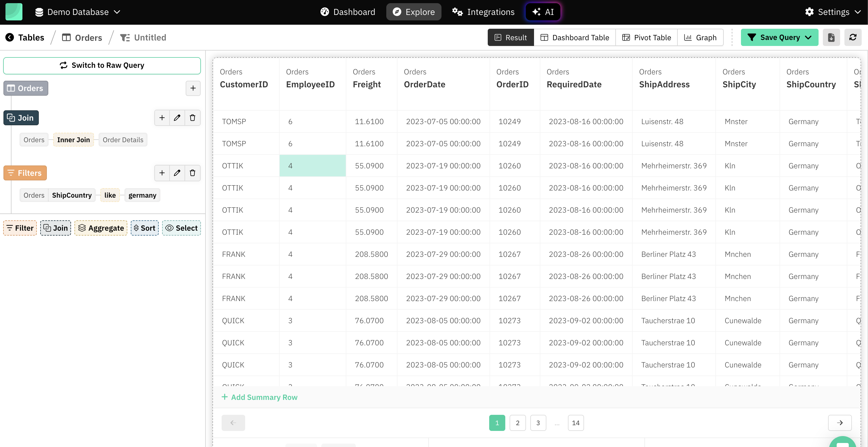This screenshot has height=447, width=868.
Task: Click the download/export result icon
Action: [x=831, y=37]
